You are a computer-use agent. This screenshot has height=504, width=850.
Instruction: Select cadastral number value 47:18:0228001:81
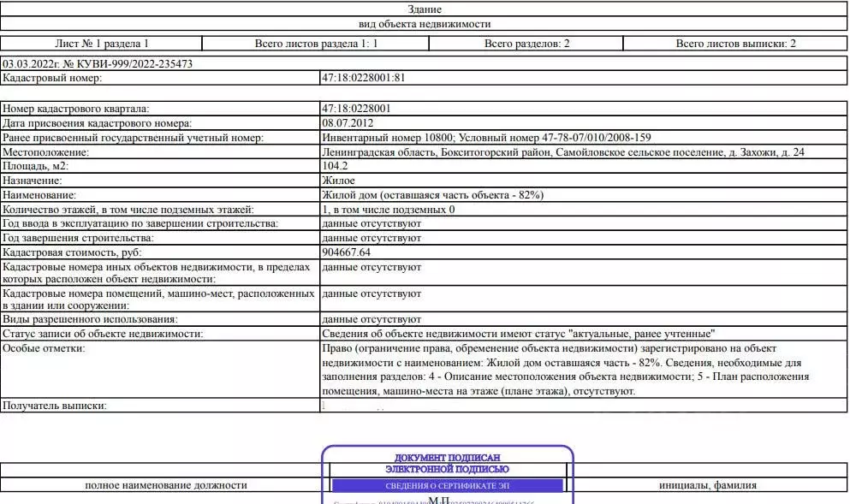point(363,78)
